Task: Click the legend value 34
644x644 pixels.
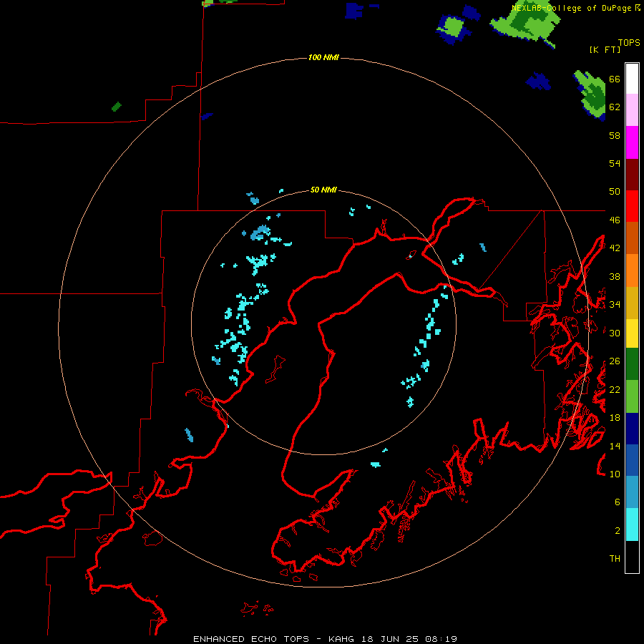Action: 615,304
